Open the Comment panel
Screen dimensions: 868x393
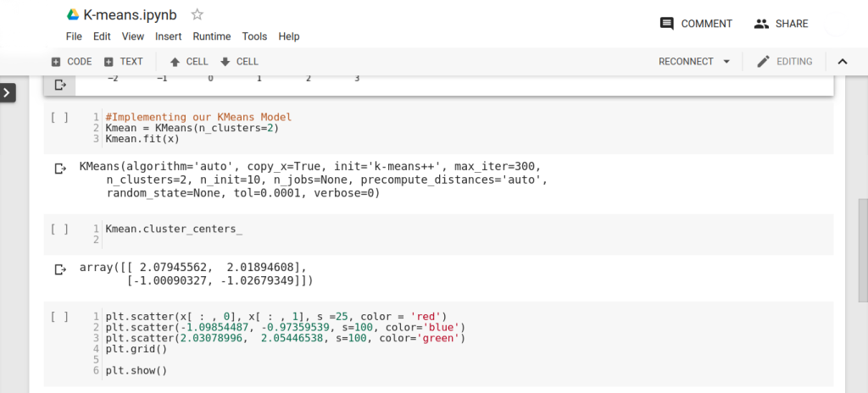click(x=696, y=24)
